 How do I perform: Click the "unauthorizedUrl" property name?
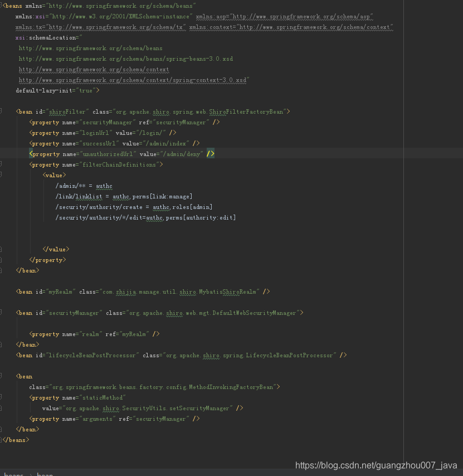(x=108, y=154)
